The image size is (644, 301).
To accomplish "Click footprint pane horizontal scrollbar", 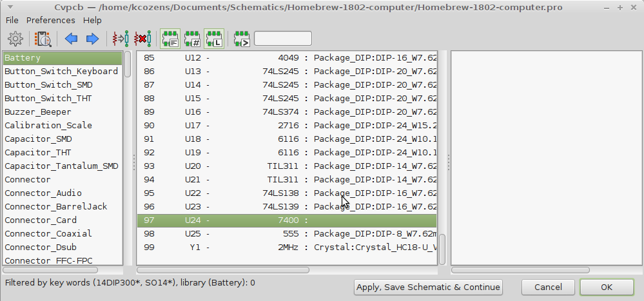I will click(x=520, y=270).
